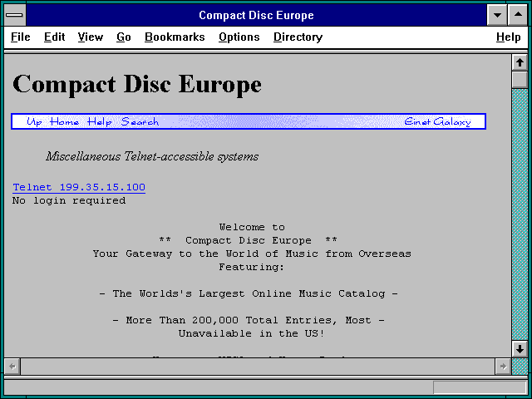Click the Search link in navigation banner

140,121
